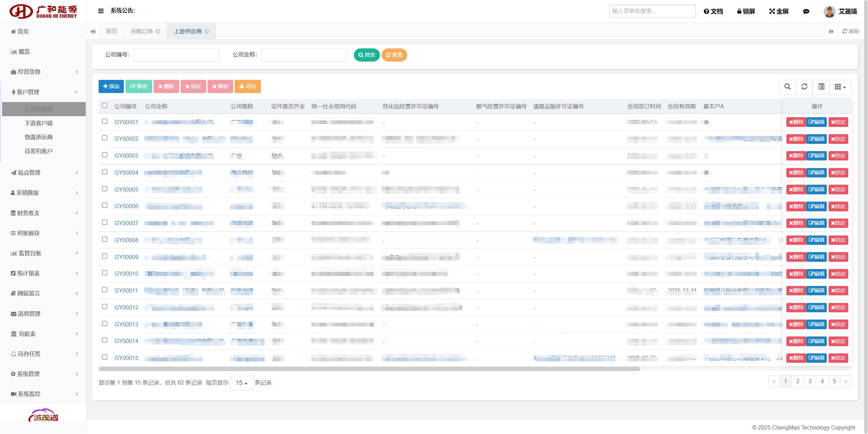Click the table search magnifier icon
Image resolution: width=868 pixels, height=434 pixels.
[x=787, y=87]
